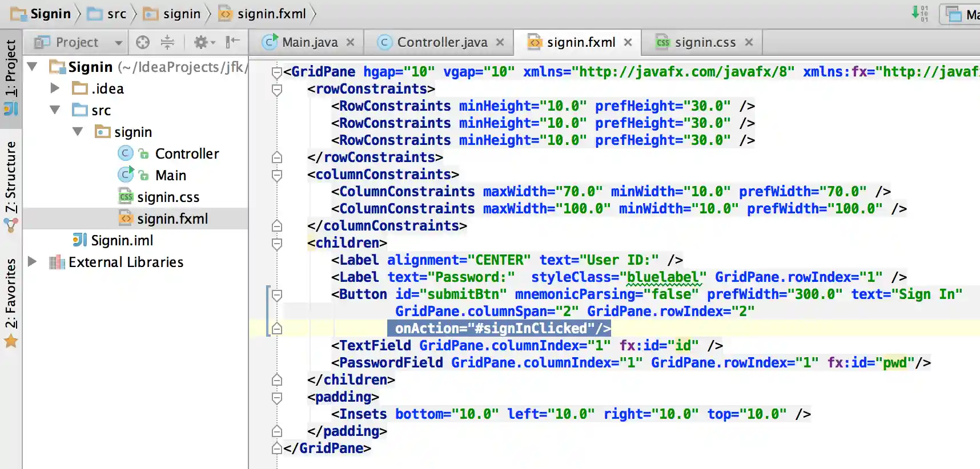Expand the .idea folder

[55, 88]
